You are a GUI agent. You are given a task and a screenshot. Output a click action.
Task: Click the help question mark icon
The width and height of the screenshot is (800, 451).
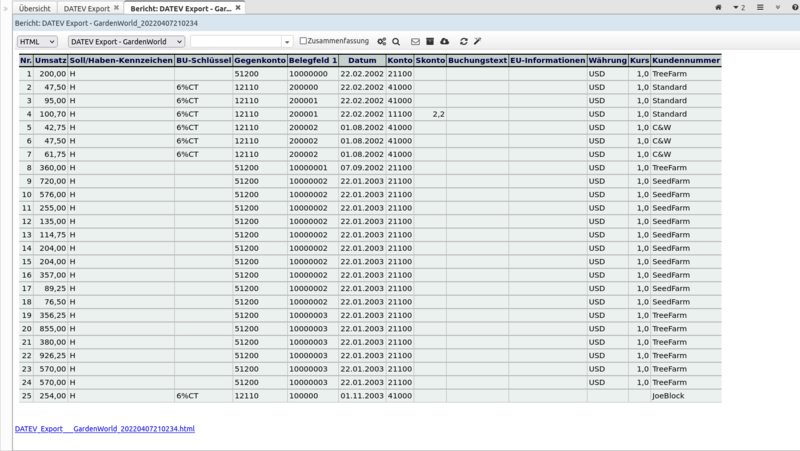coord(795,7)
